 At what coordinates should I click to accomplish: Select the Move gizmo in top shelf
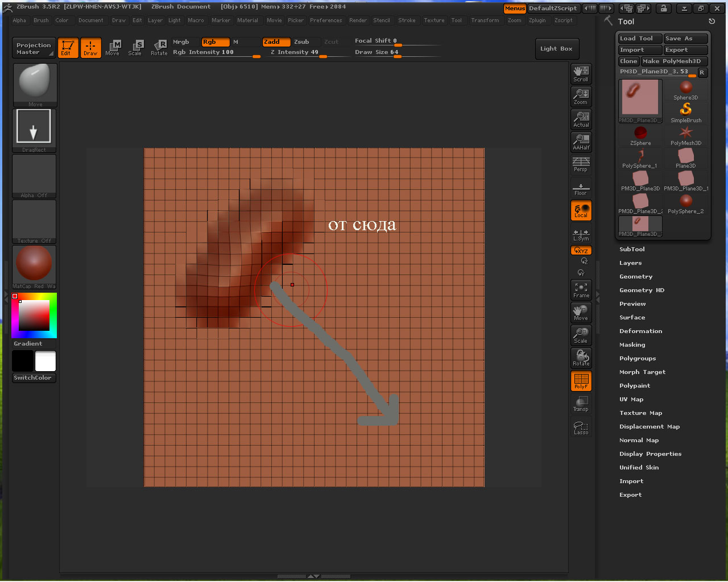tap(113, 48)
